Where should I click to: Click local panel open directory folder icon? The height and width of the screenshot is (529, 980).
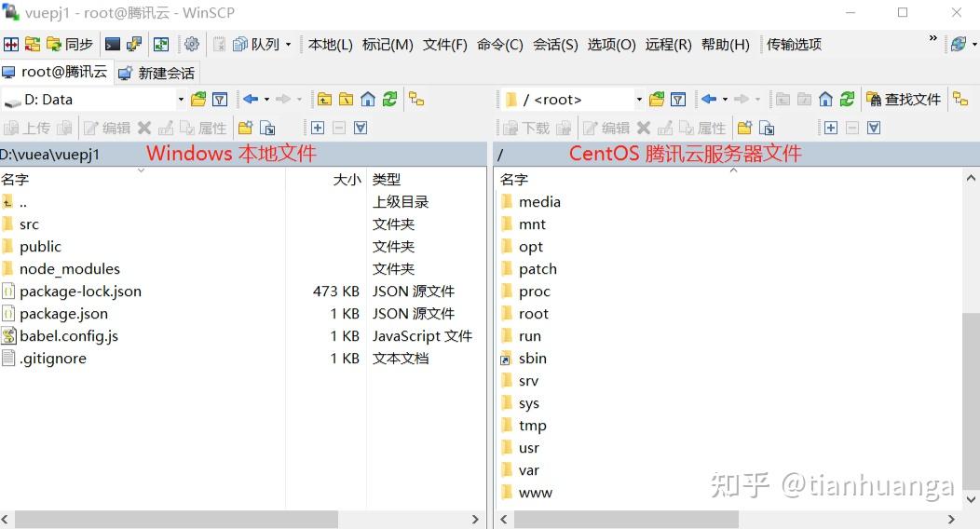click(x=198, y=100)
